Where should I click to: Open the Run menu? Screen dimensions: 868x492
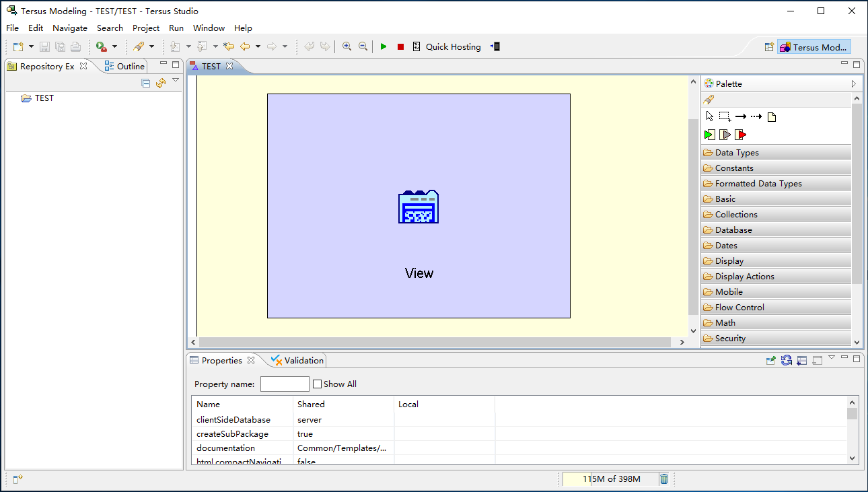pyautogui.click(x=176, y=28)
